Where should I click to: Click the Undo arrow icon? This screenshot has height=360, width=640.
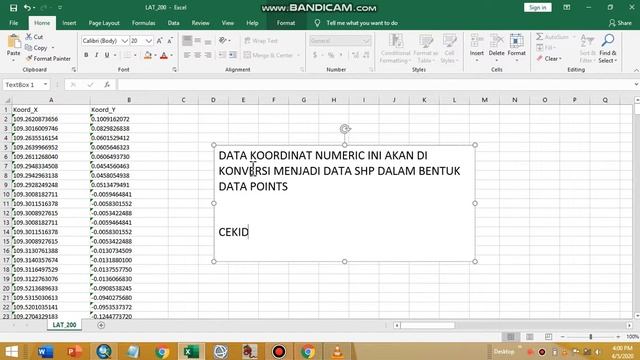click(x=27, y=8)
